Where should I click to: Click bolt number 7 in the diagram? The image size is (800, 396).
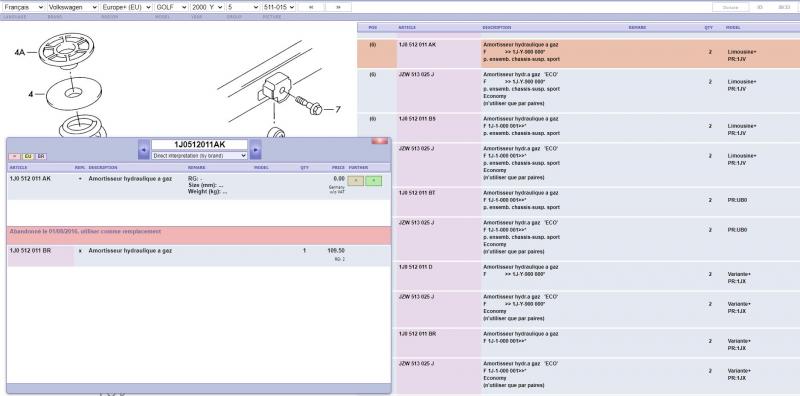337,109
